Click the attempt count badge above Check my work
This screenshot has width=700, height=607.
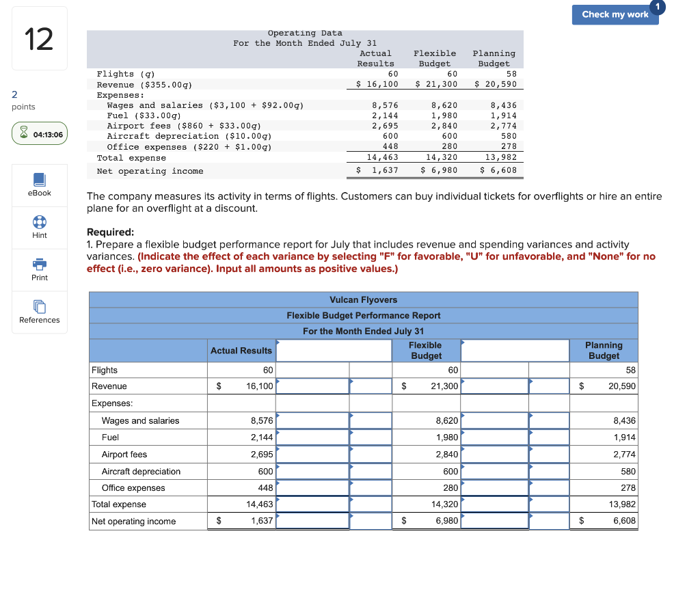657,7
